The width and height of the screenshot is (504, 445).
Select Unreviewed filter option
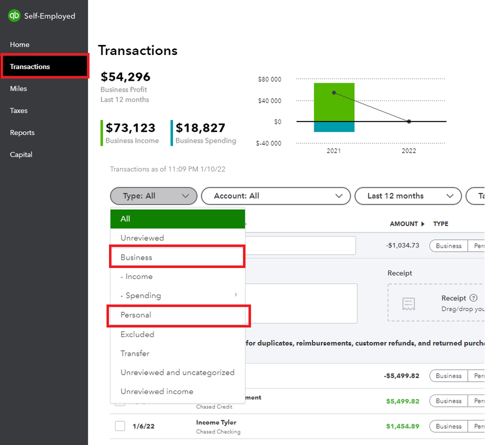[178, 238]
